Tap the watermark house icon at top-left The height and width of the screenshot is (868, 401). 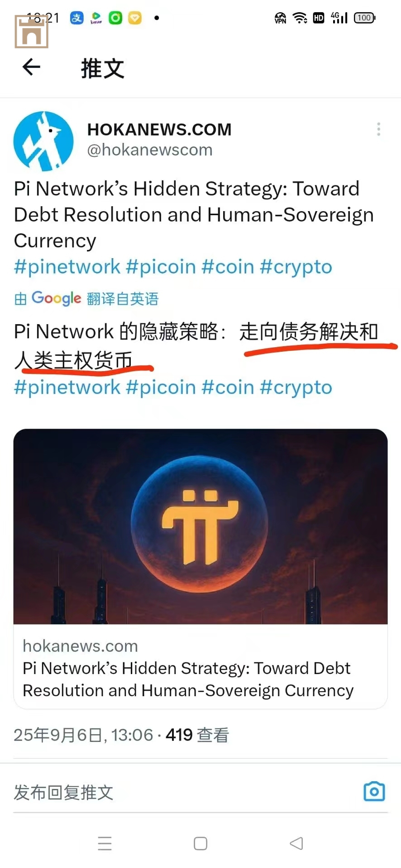click(x=32, y=32)
